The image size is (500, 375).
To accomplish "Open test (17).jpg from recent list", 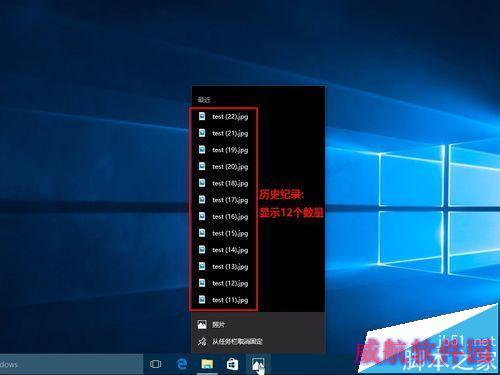I will click(x=258, y=200).
